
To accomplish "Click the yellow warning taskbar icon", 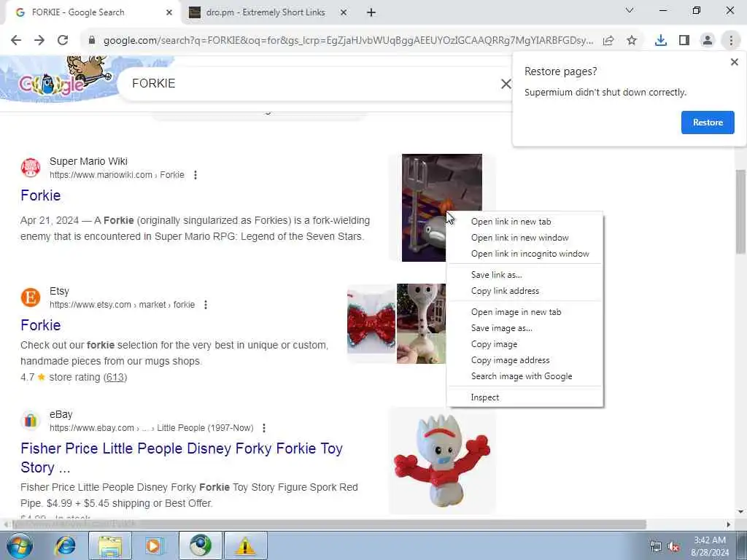I will pyautogui.click(x=246, y=545).
